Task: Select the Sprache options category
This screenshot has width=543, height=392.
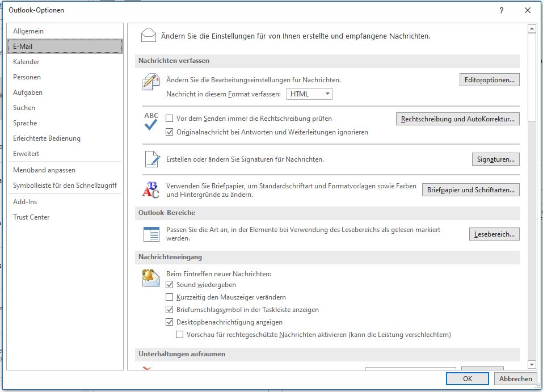Action: 65,123
